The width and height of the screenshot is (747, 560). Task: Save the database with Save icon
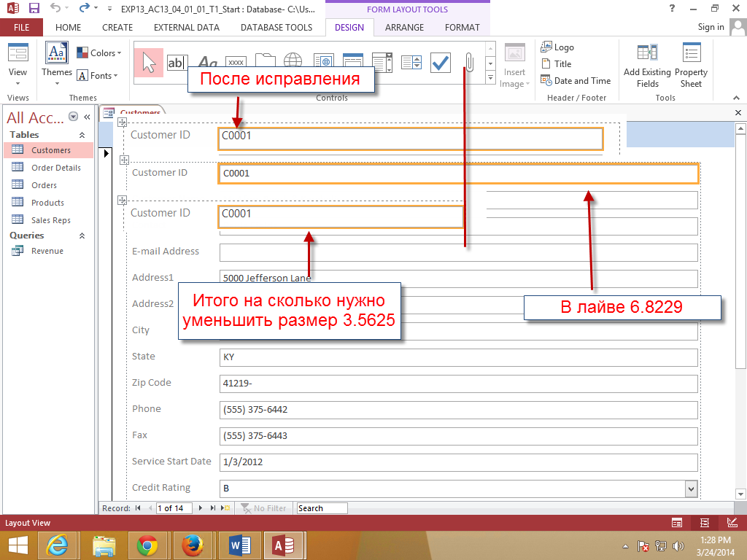pos(34,8)
